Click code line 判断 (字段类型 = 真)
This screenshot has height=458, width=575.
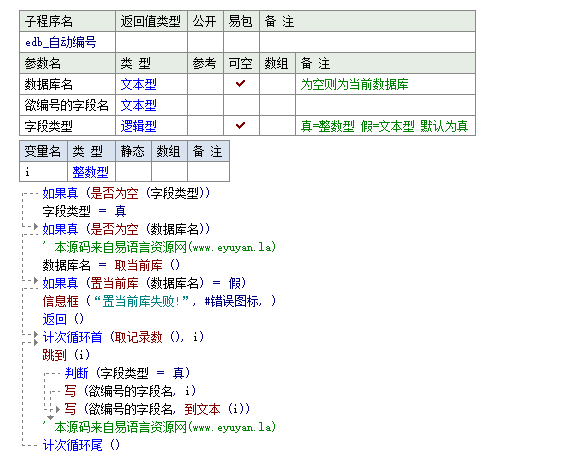point(127,373)
